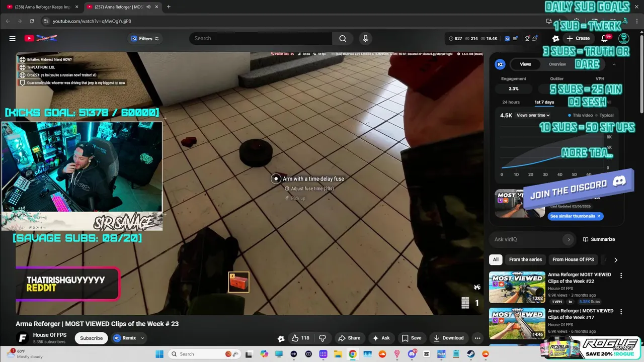This screenshot has width=644, height=362.
Task: Go back in browser history
Action: 8,21
